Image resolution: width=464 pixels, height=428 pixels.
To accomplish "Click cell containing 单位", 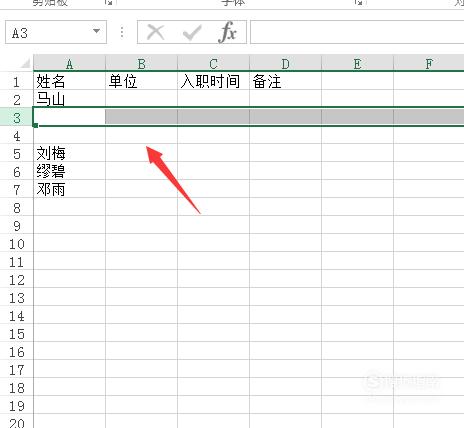I will (141, 82).
